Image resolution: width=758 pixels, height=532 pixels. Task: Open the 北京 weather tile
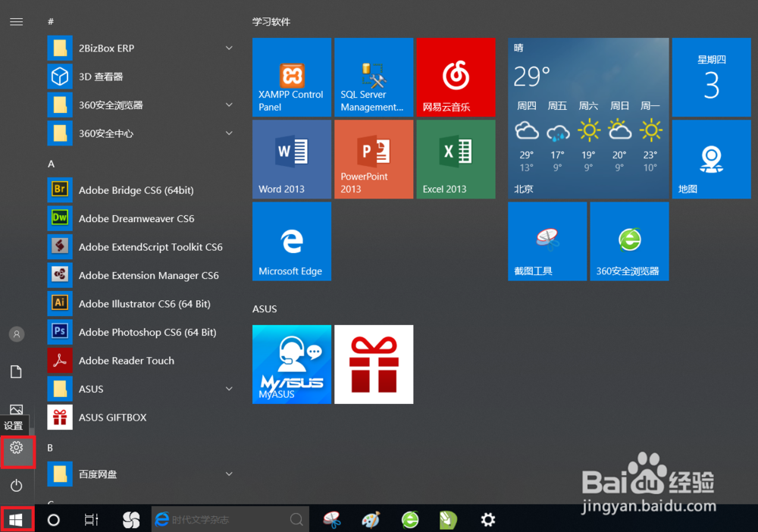coord(588,118)
